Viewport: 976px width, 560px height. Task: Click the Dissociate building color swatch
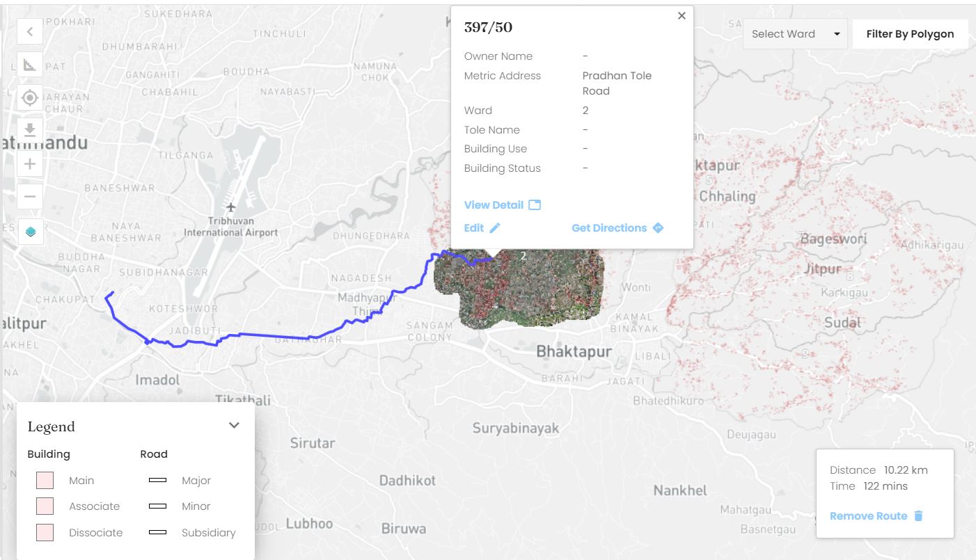point(45,533)
